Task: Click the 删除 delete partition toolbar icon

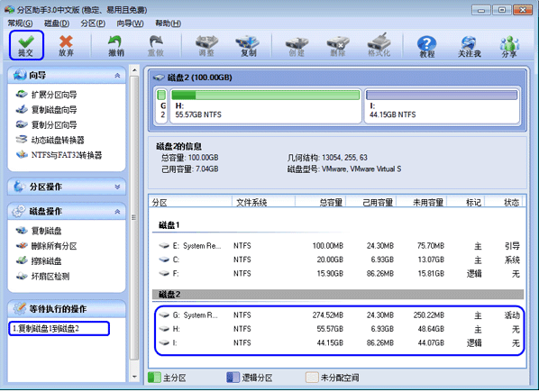Action: (338, 45)
